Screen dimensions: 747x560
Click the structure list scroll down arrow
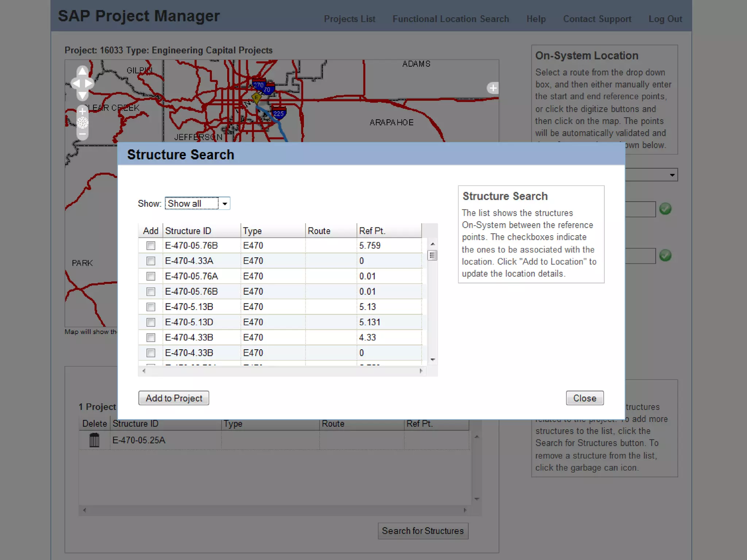click(x=433, y=359)
